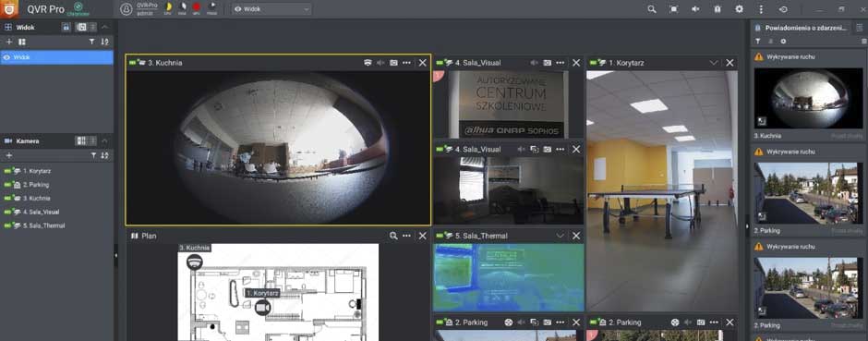Viewport: 868px width, 341px height.
Task: Open the Widok view dropdown in toolbar
Action: coord(271,9)
